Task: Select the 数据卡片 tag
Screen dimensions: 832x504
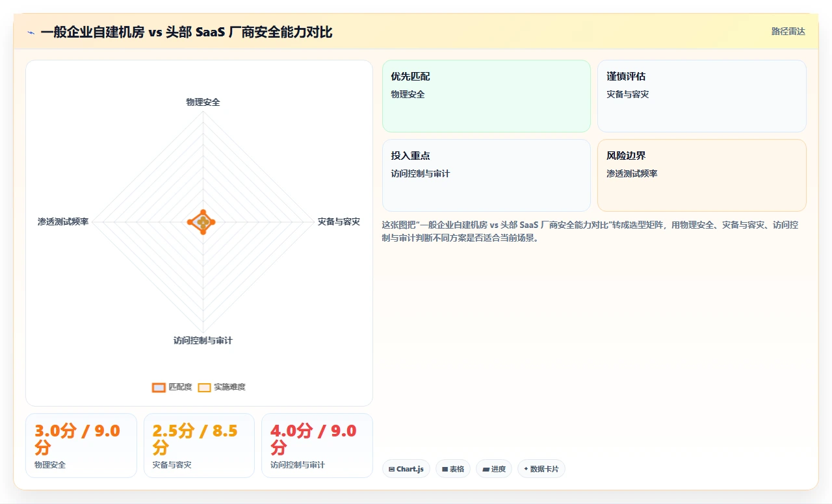Action: tap(541, 469)
